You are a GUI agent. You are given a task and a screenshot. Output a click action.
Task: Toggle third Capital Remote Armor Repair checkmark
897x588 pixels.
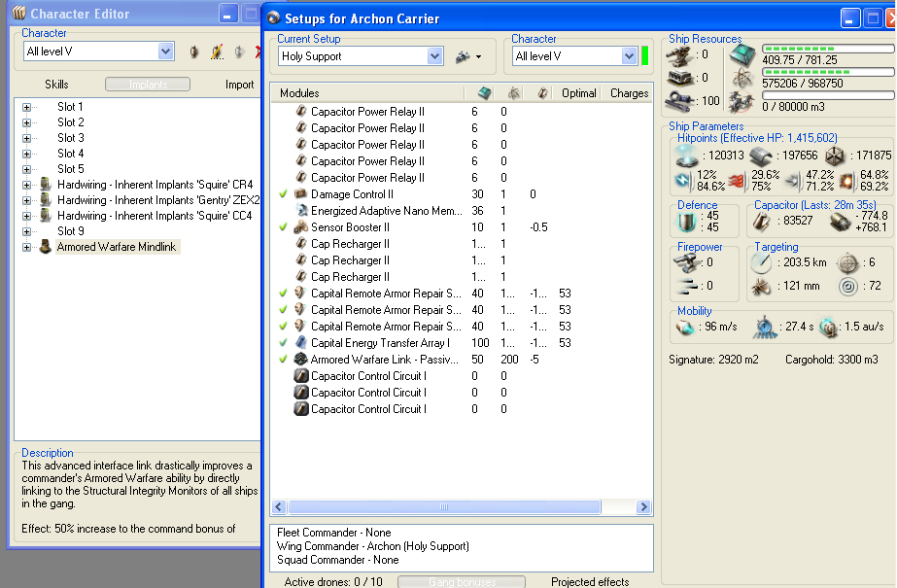coord(283,326)
